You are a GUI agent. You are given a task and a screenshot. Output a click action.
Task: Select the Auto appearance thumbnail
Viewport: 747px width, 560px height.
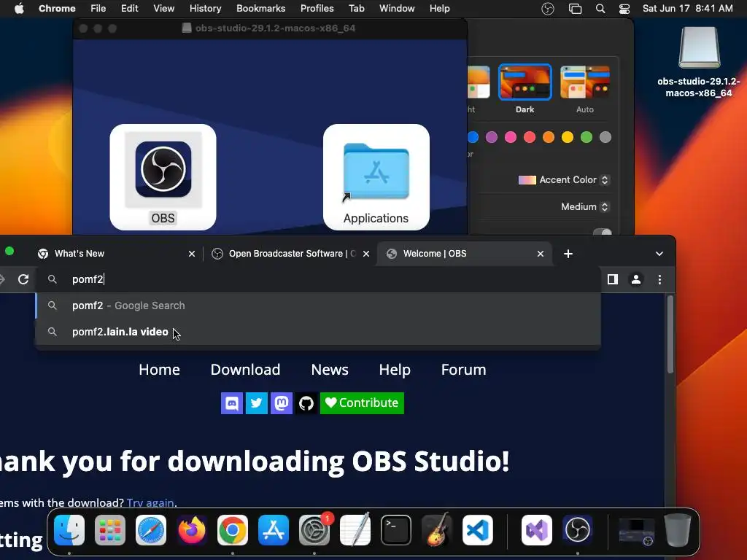[585, 82]
